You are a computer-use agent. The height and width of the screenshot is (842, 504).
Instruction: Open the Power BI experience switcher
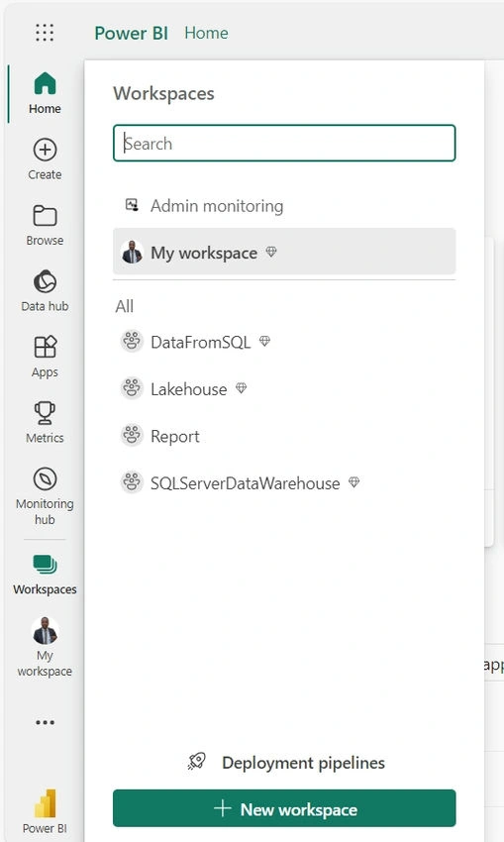pos(45,811)
